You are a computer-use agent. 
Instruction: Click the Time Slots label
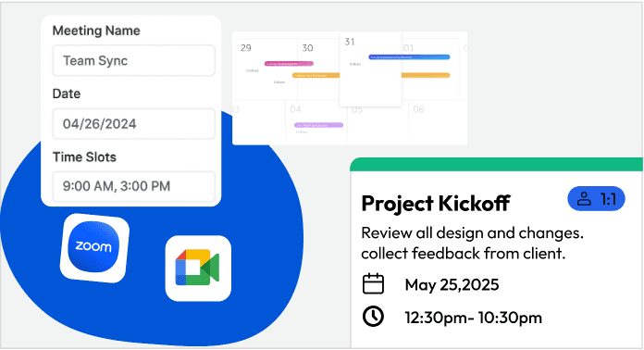[x=84, y=156]
